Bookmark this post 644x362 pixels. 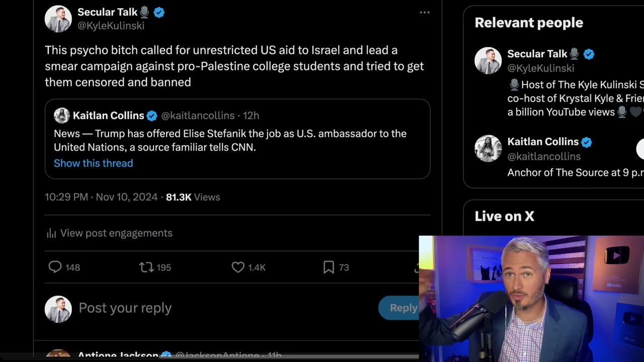(x=329, y=267)
